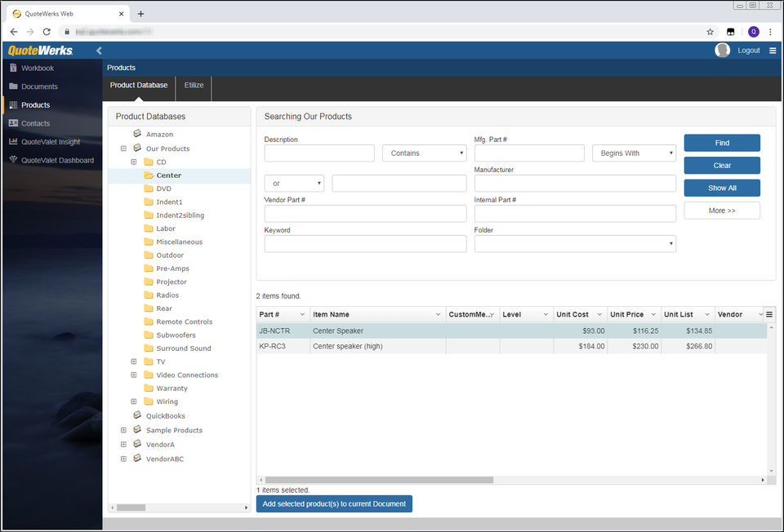Viewport: 784px width, 532px height.
Task: Open the Description 'Contains' dropdown
Action: (424, 153)
